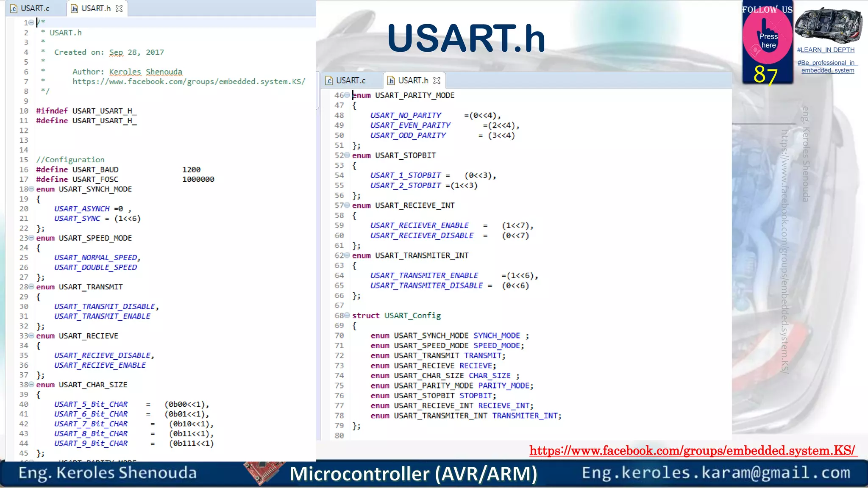Click USART_NO_PARITY enumerator
This screenshot has height=488, width=868.
406,115
